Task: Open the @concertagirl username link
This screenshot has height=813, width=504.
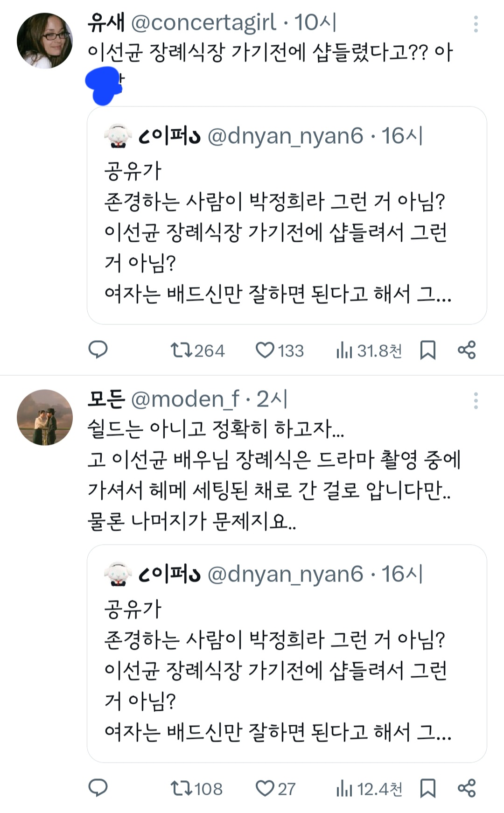Action: (203, 22)
